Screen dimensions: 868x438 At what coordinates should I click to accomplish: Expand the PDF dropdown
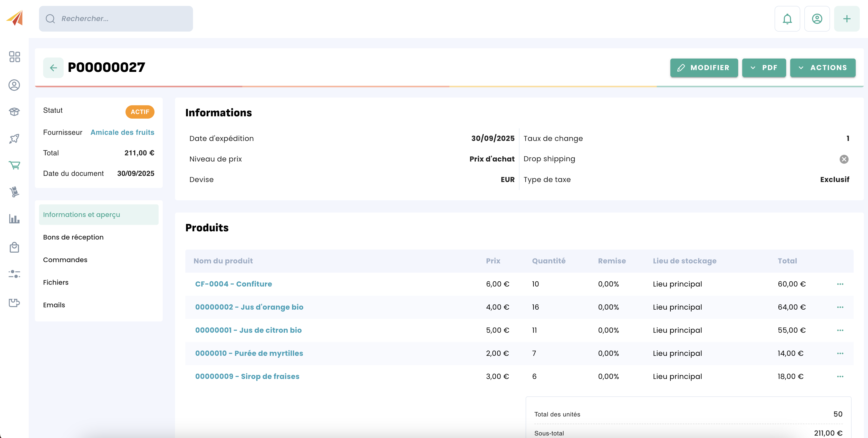pyautogui.click(x=764, y=68)
